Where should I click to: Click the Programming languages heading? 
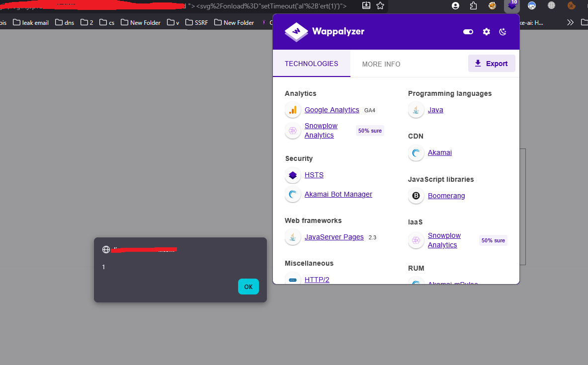tap(450, 93)
